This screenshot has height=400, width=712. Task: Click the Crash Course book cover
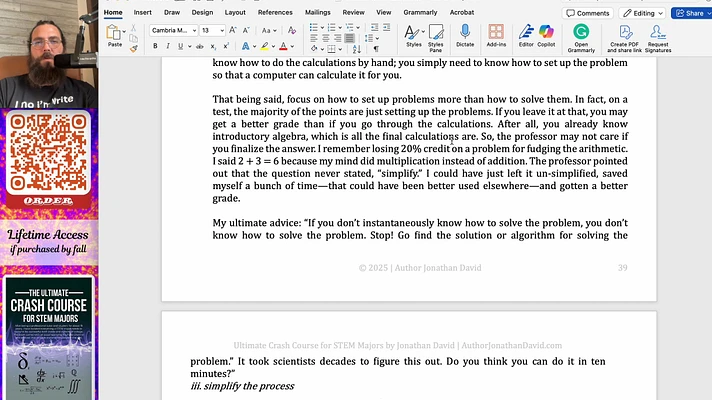pyautogui.click(x=49, y=338)
